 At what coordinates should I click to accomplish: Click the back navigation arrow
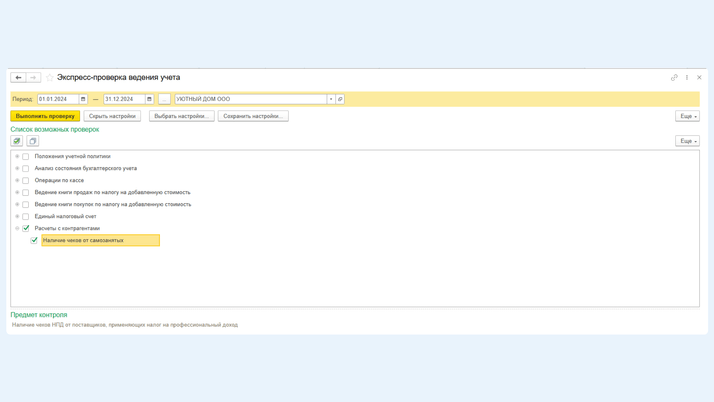click(18, 77)
